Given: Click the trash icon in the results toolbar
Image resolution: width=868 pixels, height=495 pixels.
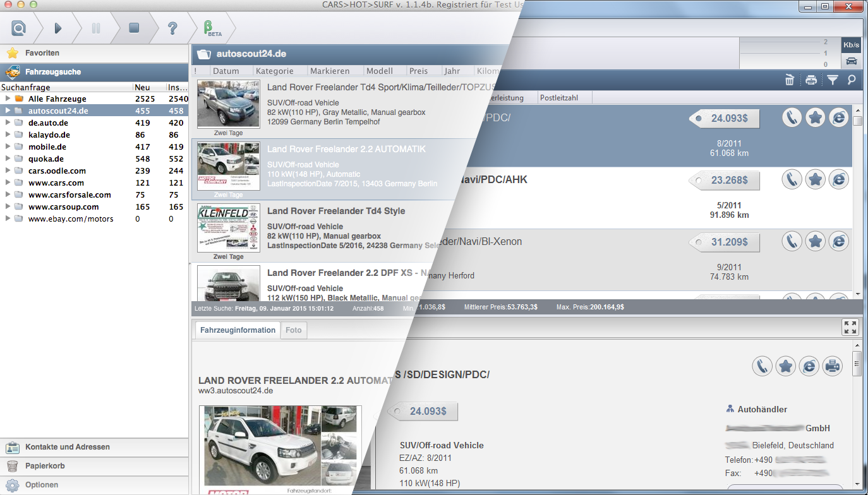Looking at the screenshot, I should [790, 80].
